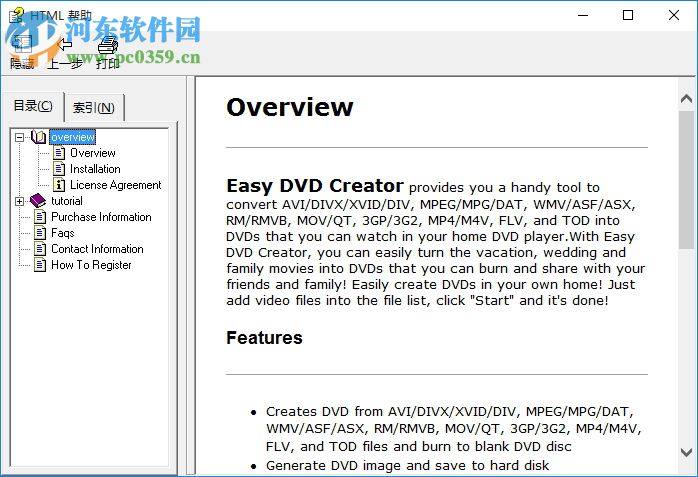Select the tutorial tree entry

click(x=67, y=201)
